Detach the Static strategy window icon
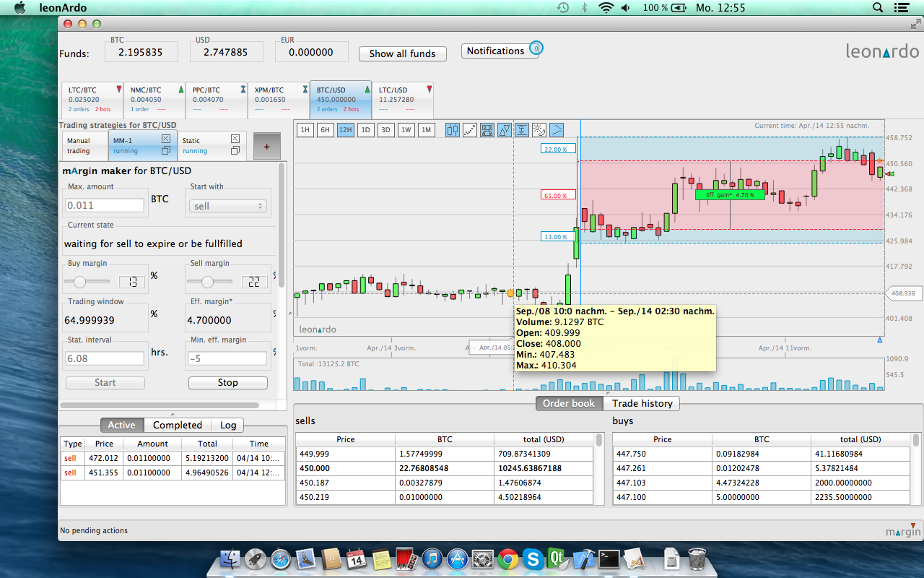The width and height of the screenshot is (924, 578). point(235,151)
